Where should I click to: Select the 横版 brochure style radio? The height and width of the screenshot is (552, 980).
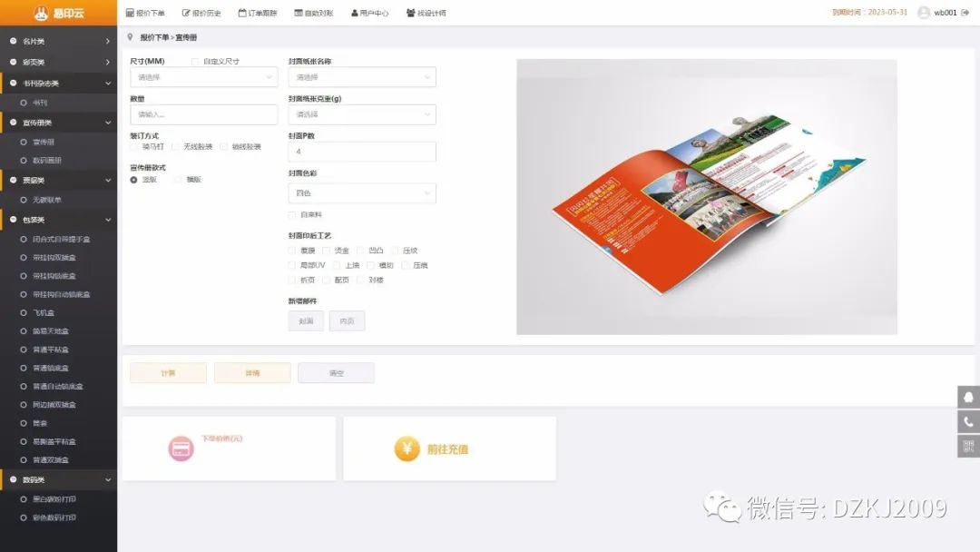[x=179, y=180]
